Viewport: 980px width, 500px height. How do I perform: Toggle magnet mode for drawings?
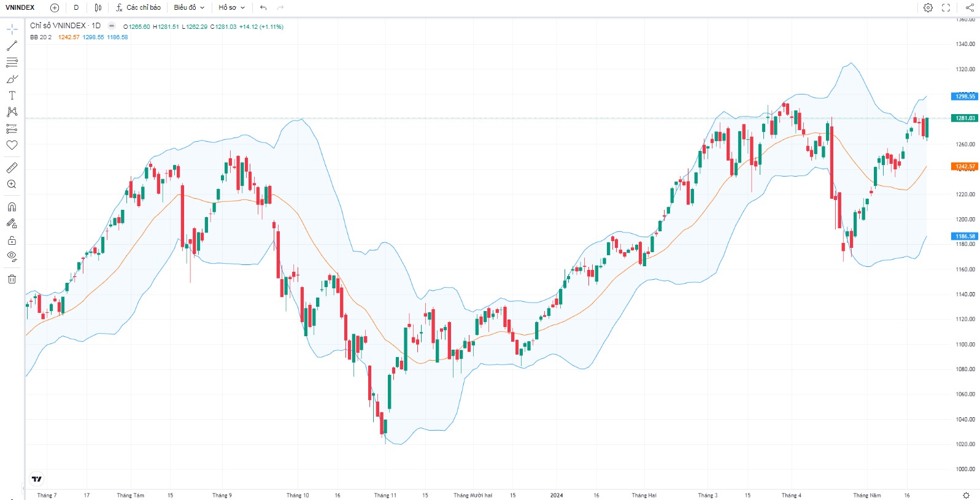[12, 207]
